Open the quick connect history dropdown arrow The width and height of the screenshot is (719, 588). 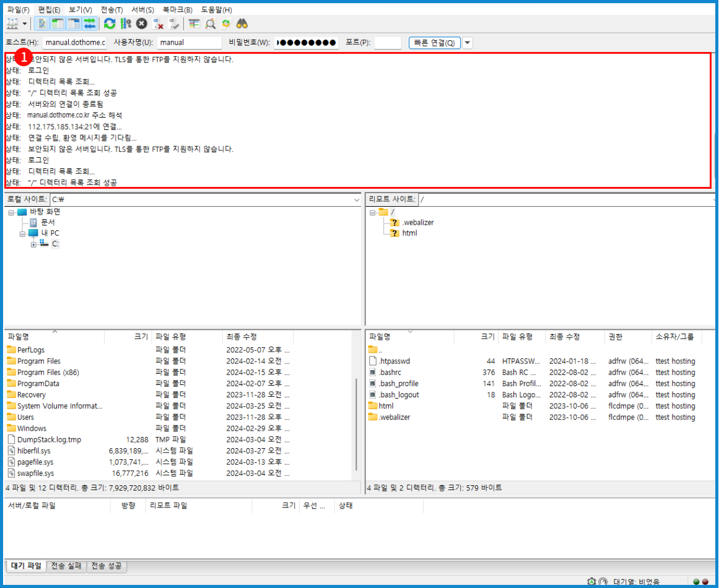click(x=468, y=43)
